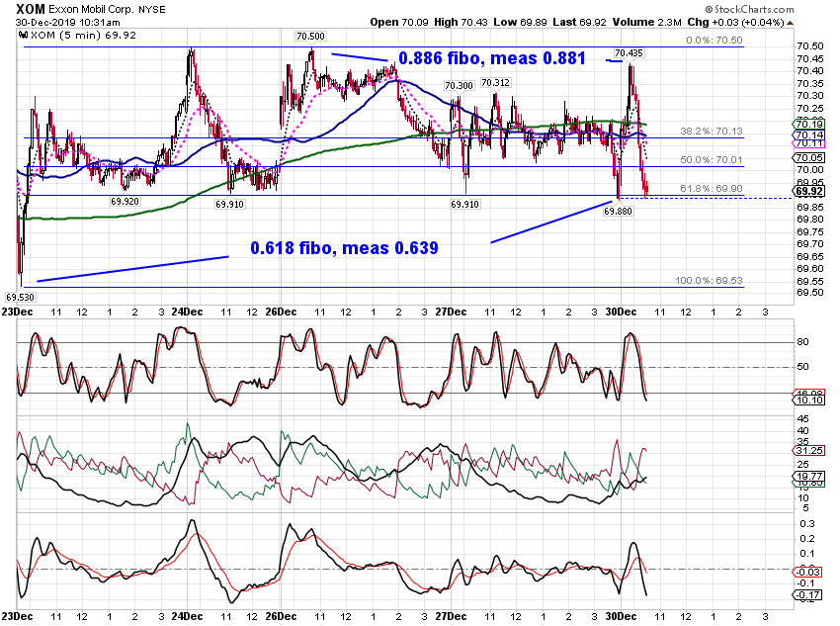Click the 69.530 low price label
The image size is (840, 626).
20,297
